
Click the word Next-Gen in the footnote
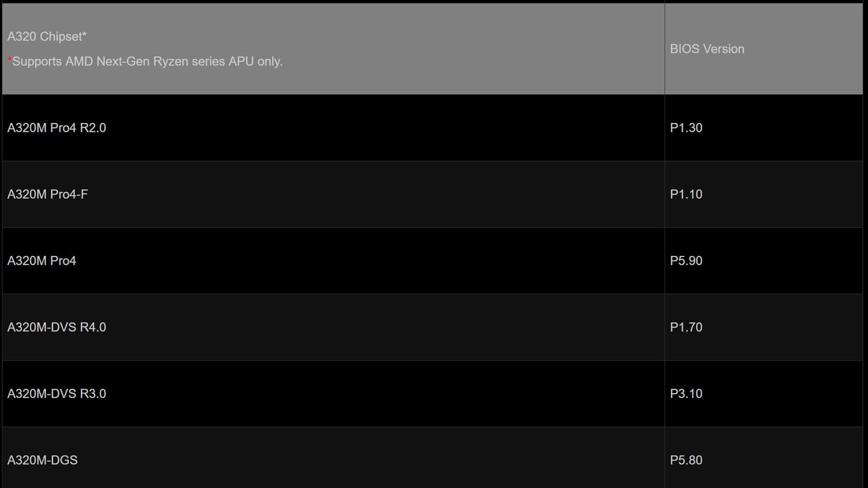(123, 61)
